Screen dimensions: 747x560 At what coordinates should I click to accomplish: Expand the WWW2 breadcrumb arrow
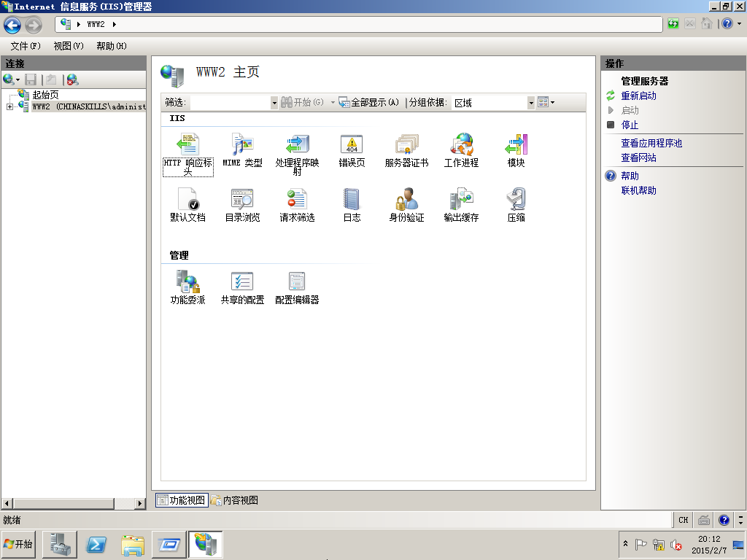[115, 24]
